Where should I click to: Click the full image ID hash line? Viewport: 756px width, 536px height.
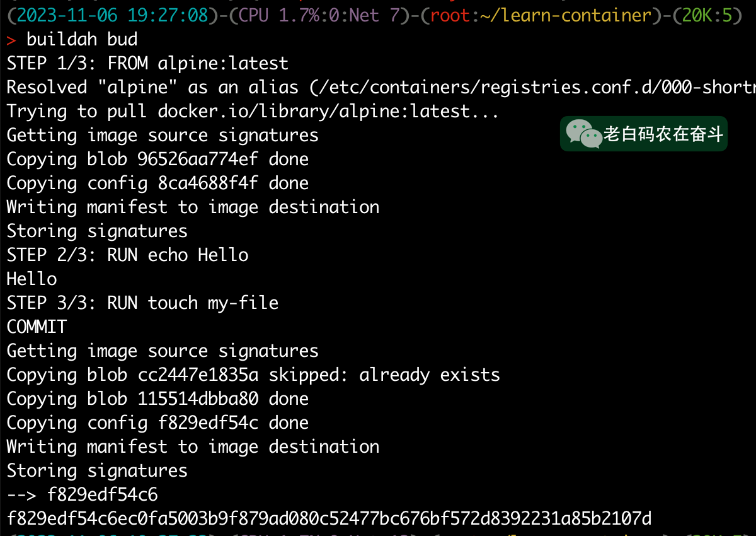tap(329, 518)
